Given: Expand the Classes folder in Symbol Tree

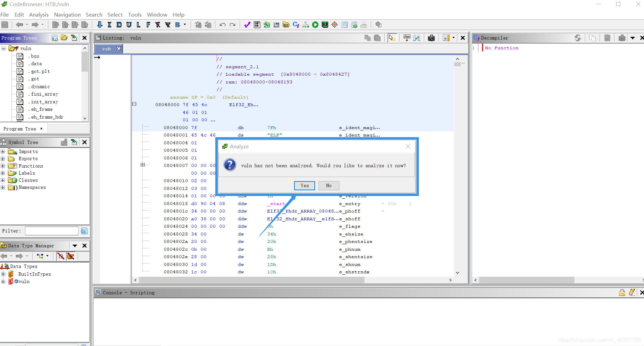Looking at the screenshot, I should (3, 180).
